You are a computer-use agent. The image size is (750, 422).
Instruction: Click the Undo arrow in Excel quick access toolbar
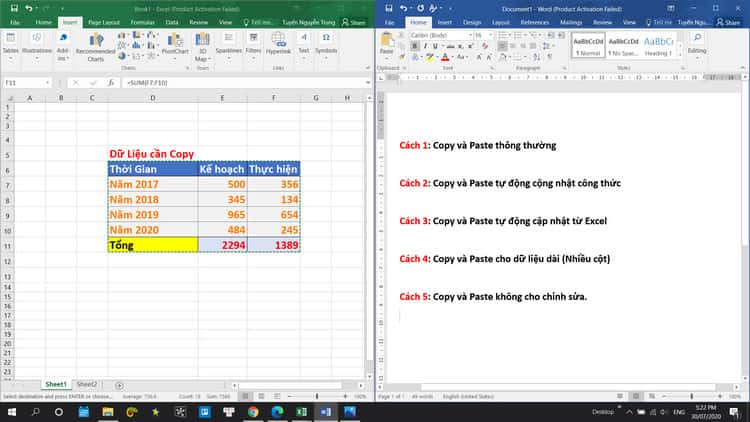pos(29,8)
